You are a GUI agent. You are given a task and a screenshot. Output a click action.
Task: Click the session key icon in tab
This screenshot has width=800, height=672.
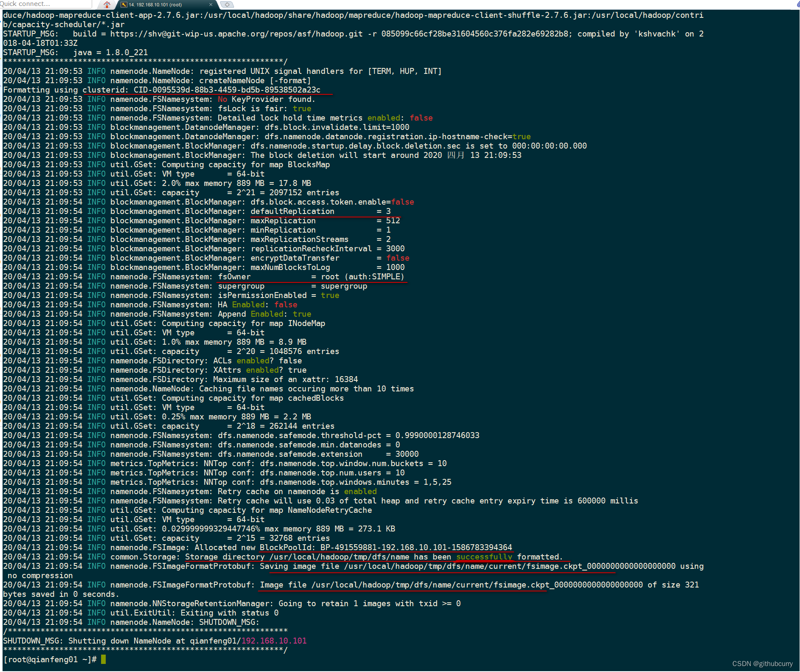pos(124,5)
